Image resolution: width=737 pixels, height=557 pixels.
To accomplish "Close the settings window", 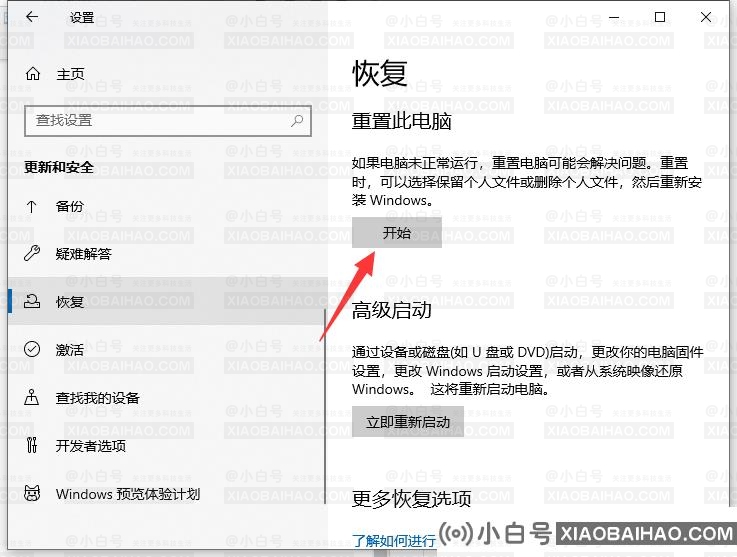I will (x=706, y=17).
